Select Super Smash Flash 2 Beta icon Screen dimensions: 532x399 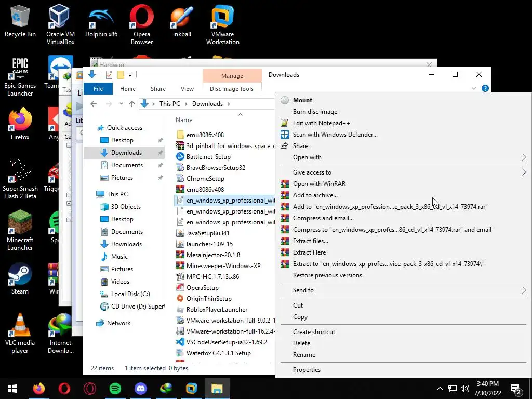tap(20, 179)
